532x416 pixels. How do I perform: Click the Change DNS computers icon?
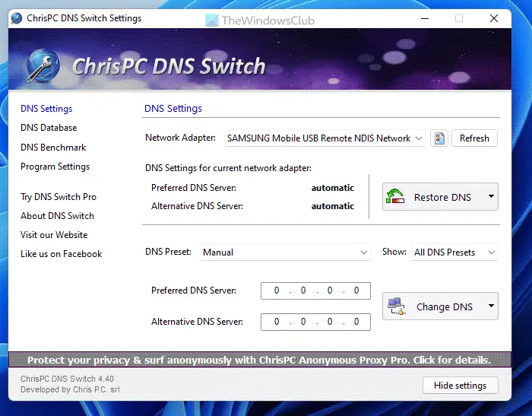(x=397, y=306)
